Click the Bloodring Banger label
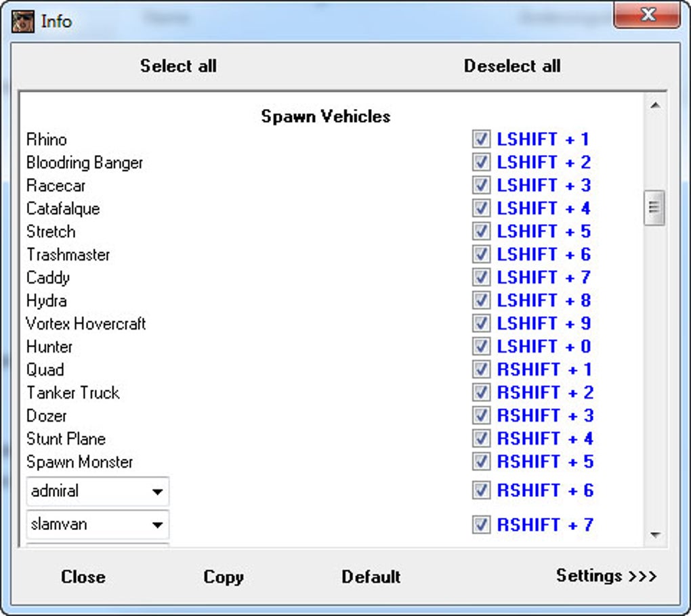 85,163
